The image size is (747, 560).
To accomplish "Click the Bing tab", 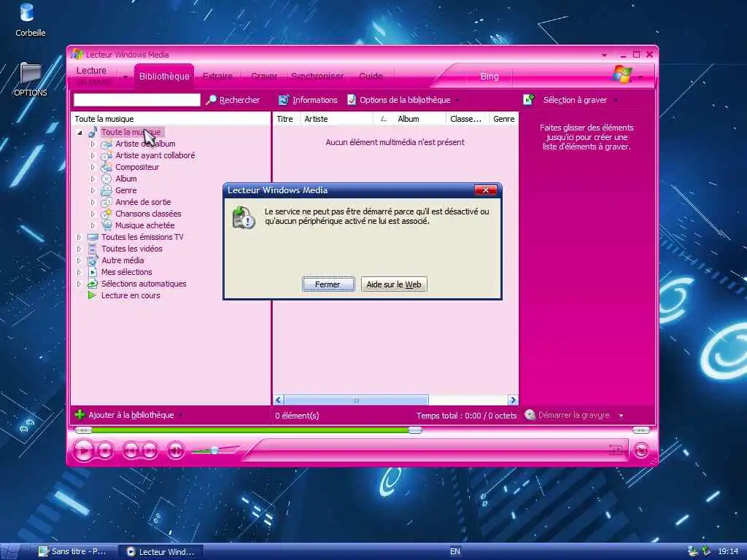I will (x=489, y=76).
